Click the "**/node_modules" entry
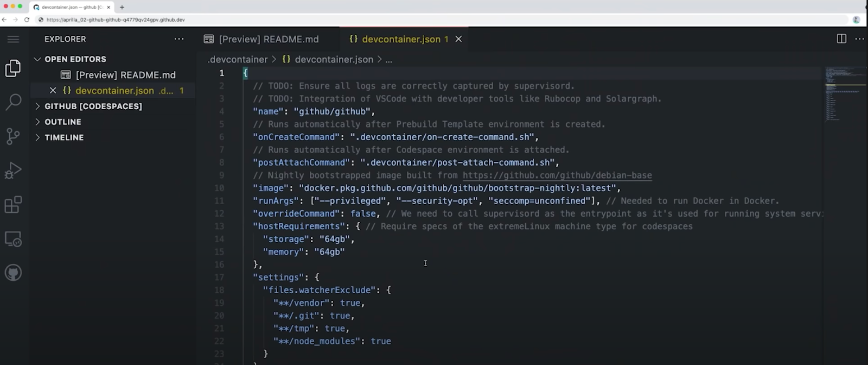 click(x=317, y=341)
